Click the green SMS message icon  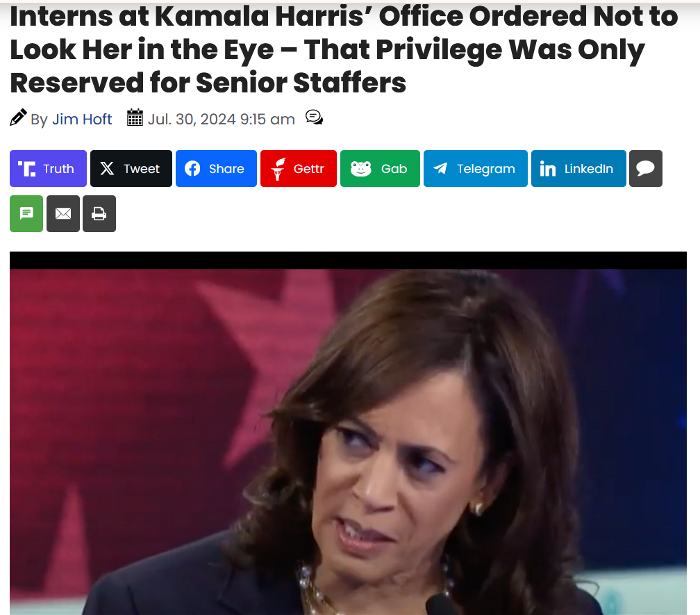click(26, 213)
